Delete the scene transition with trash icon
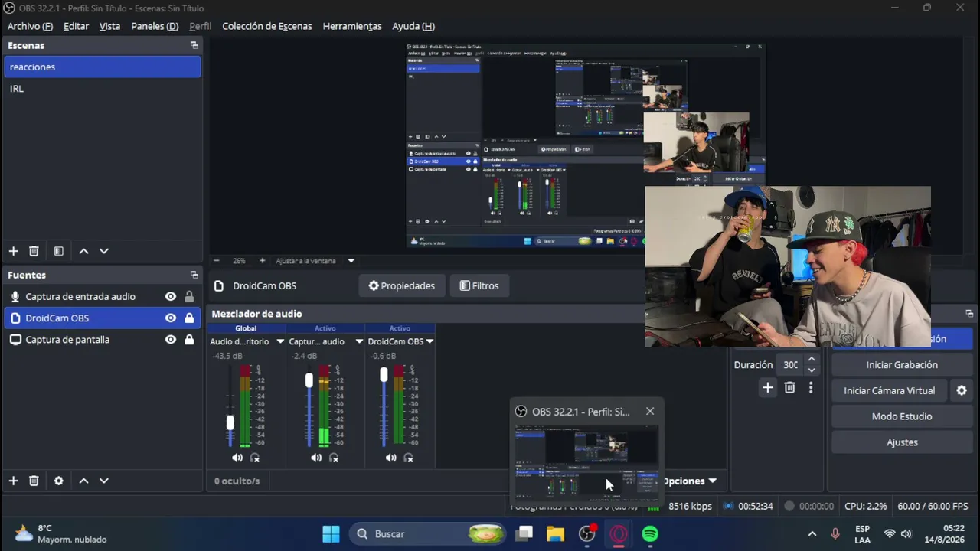The image size is (980, 551). pyautogui.click(x=789, y=388)
